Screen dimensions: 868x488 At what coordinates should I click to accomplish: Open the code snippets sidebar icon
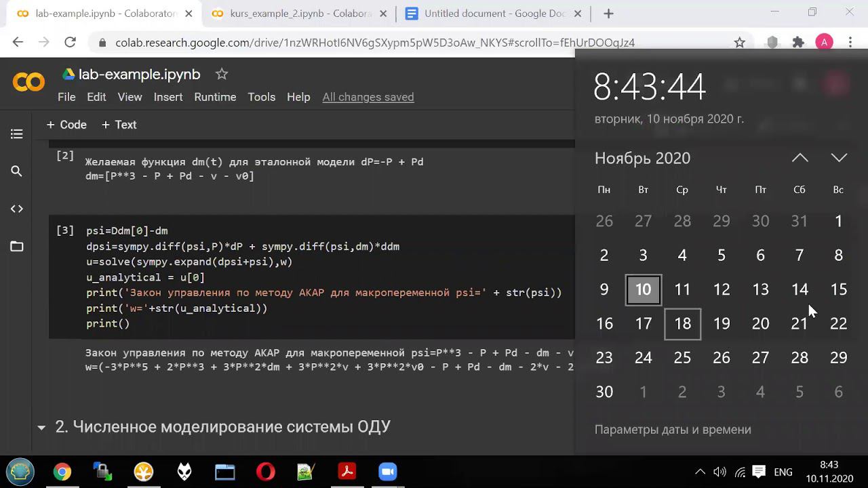click(x=17, y=209)
